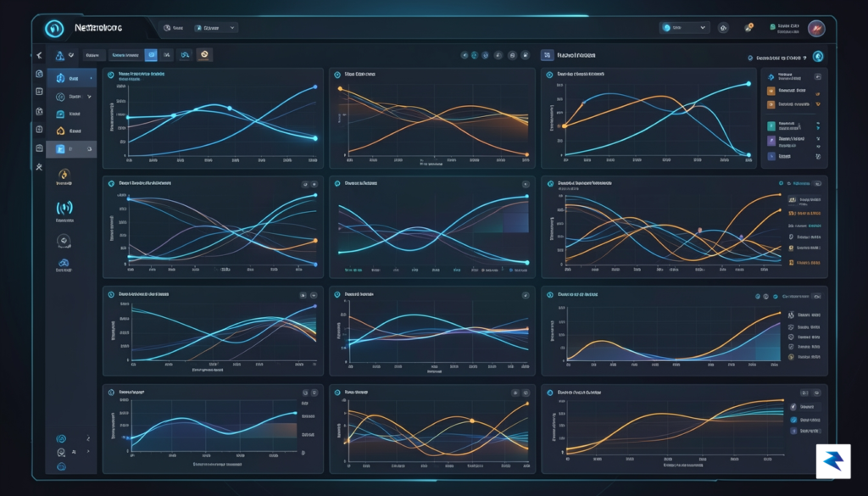Click the orange ring icon button in the toolbar
This screenshot has width=868, height=496.
[204, 54]
